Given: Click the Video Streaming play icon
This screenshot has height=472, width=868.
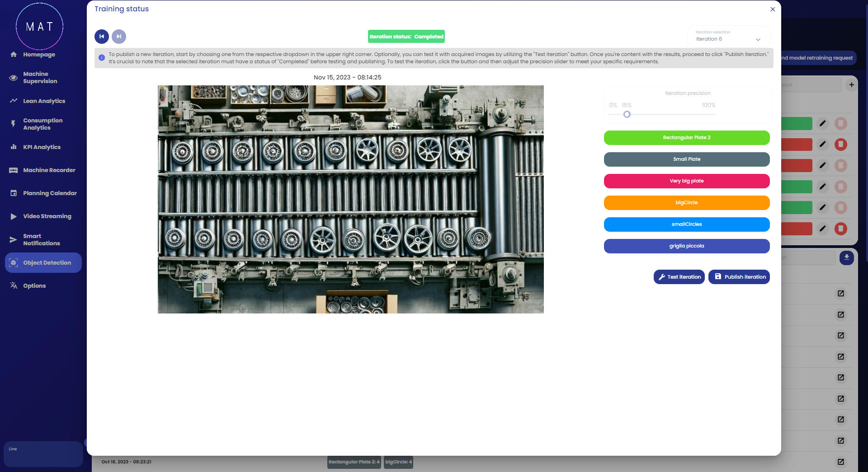Looking at the screenshot, I should pos(14,216).
